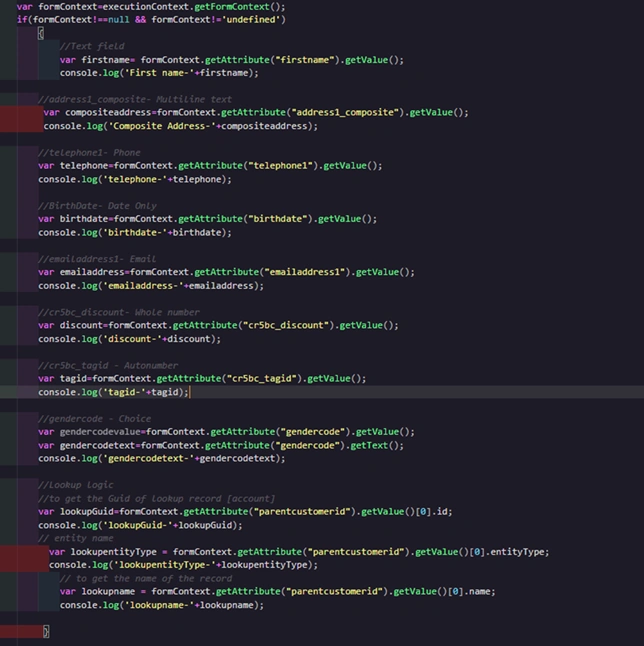
Task: Click the 'var lookupentityType =' declaration line
Action: pos(299,552)
